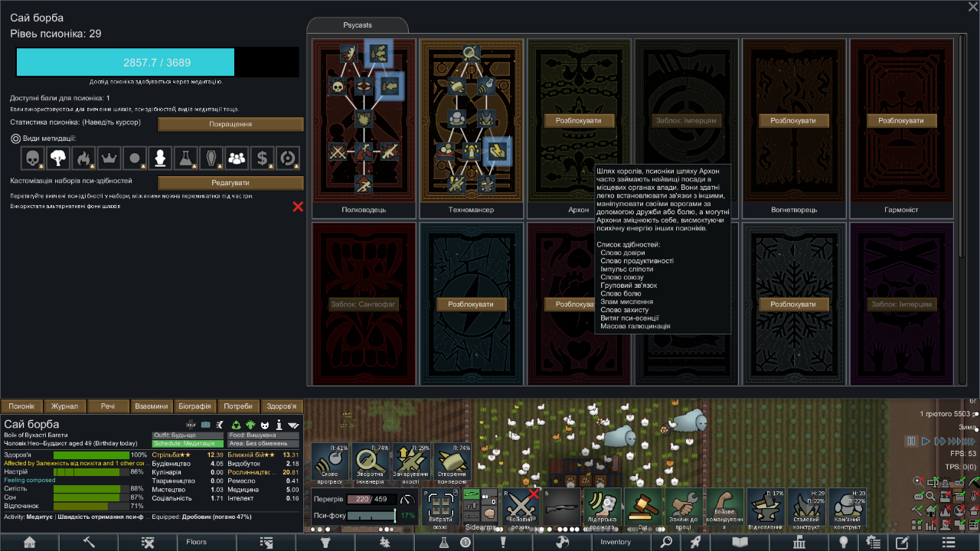Image resolution: width=980 pixels, height=551 pixels.
Task: Select the skull meditation type icon
Action: point(32,158)
